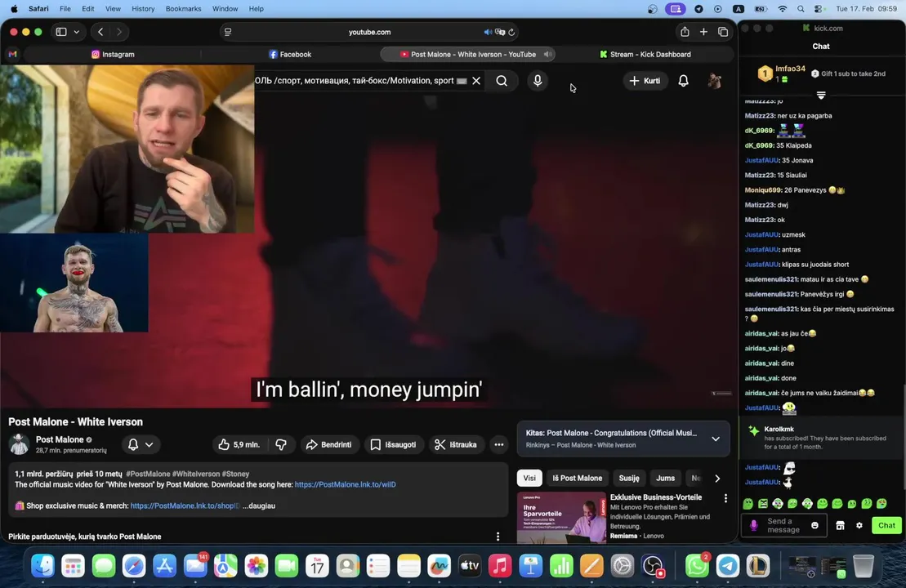The image size is (906, 588).
Task: Open YouTube notifications bell in header
Action: pos(683,81)
